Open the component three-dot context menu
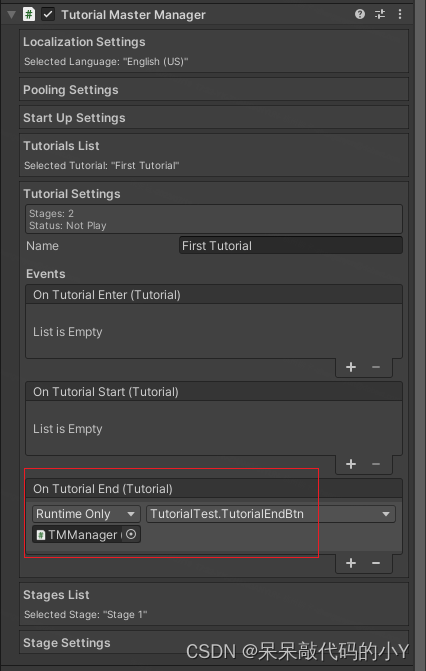 [400, 14]
